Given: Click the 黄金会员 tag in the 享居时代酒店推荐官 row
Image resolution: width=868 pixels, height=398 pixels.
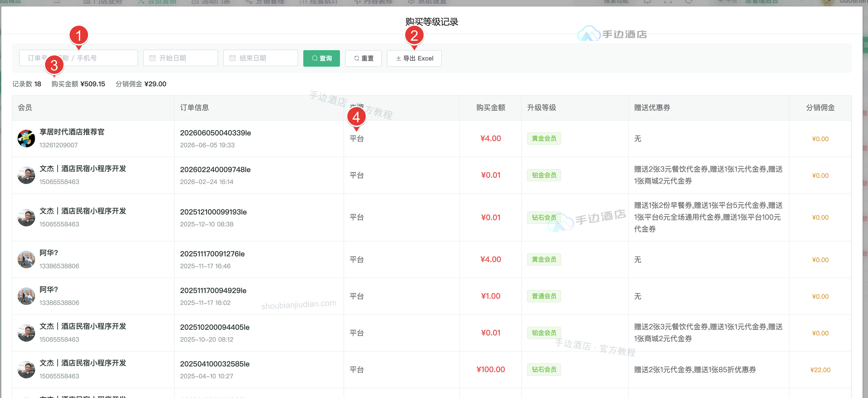Looking at the screenshot, I should (544, 139).
